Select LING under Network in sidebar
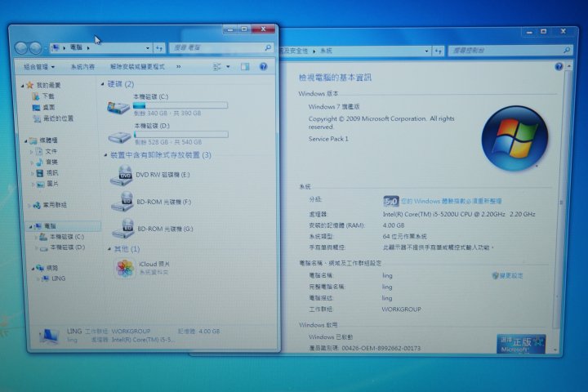588x392 pixels. pos(54,278)
